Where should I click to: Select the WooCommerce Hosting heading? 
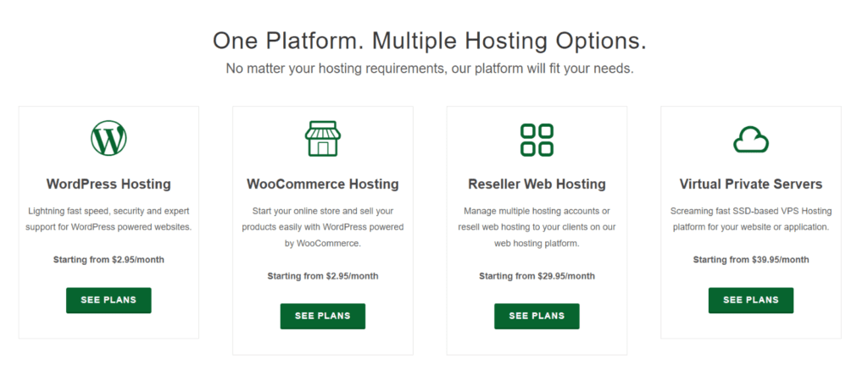coord(323,184)
